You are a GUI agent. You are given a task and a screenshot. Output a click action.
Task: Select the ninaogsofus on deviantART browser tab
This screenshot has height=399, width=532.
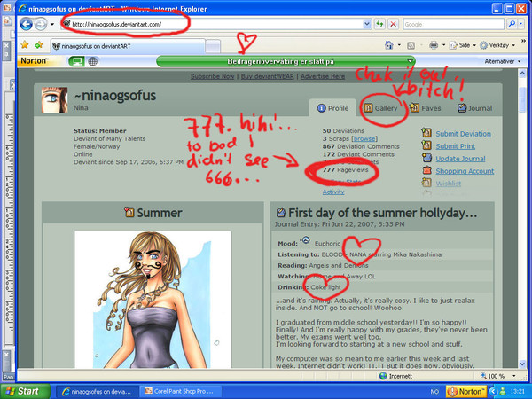128,46
